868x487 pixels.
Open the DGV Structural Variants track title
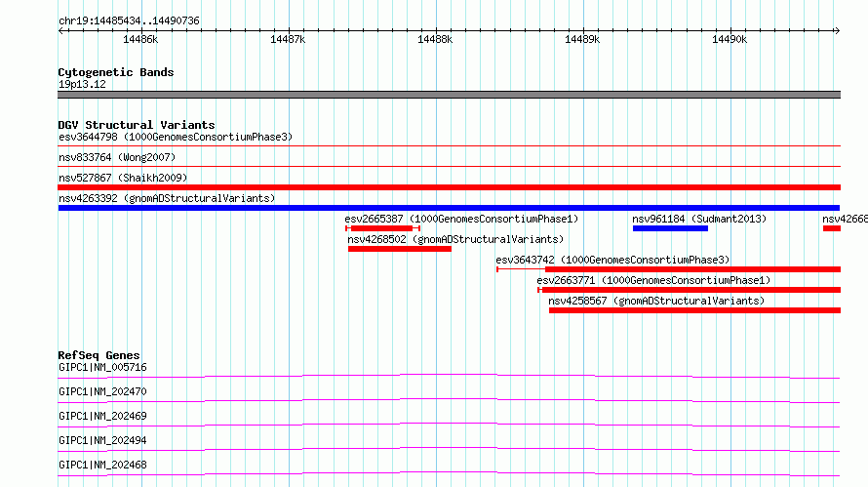point(137,125)
